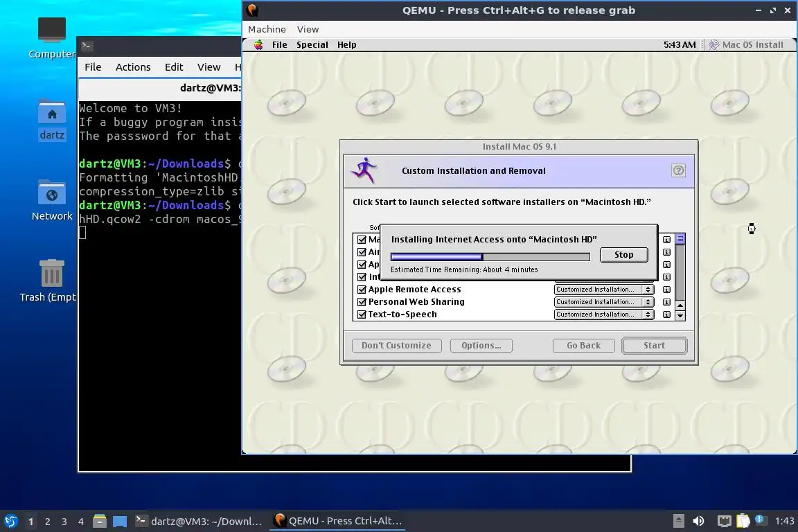The width and height of the screenshot is (798, 532).
Task: Open the Computer desktop icon
Action: 52,30
